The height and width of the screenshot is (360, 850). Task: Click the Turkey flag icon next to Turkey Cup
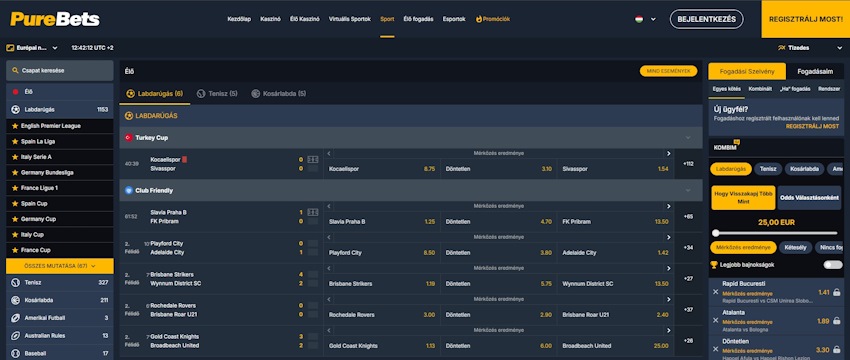coord(128,138)
